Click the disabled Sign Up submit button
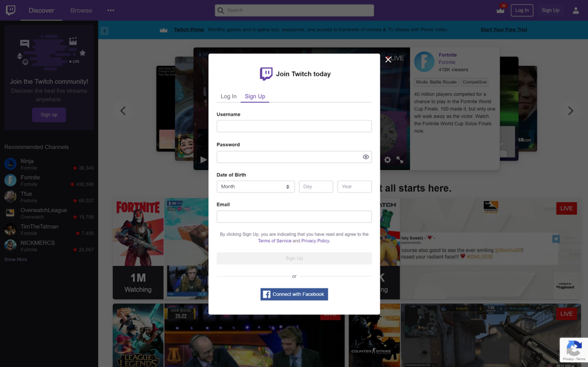This screenshot has height=367, width=588. 294,258
